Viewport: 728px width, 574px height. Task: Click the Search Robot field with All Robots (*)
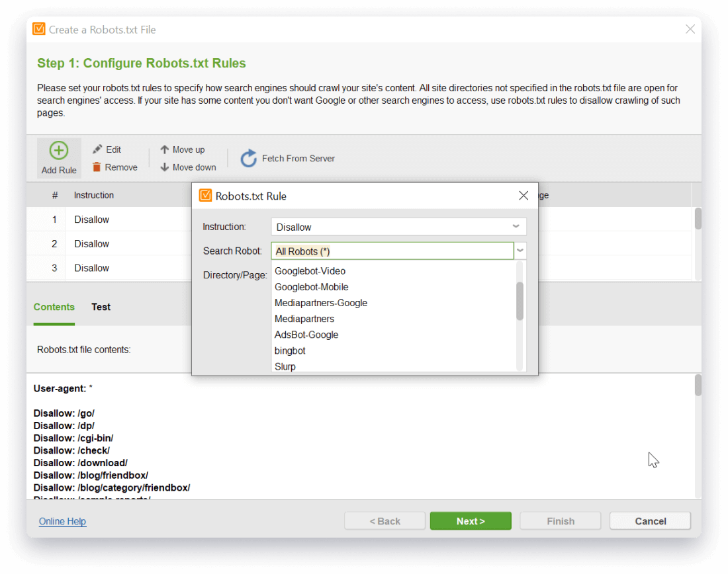[392, 251]
